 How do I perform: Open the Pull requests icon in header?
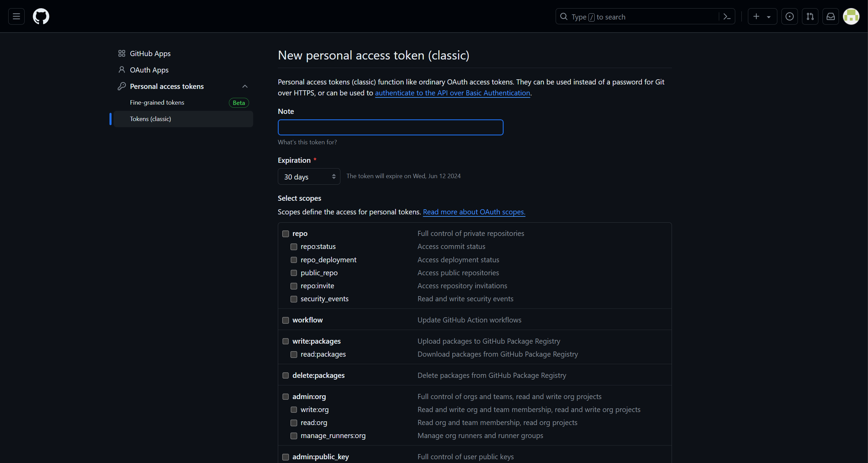click(x=810, y=16)
